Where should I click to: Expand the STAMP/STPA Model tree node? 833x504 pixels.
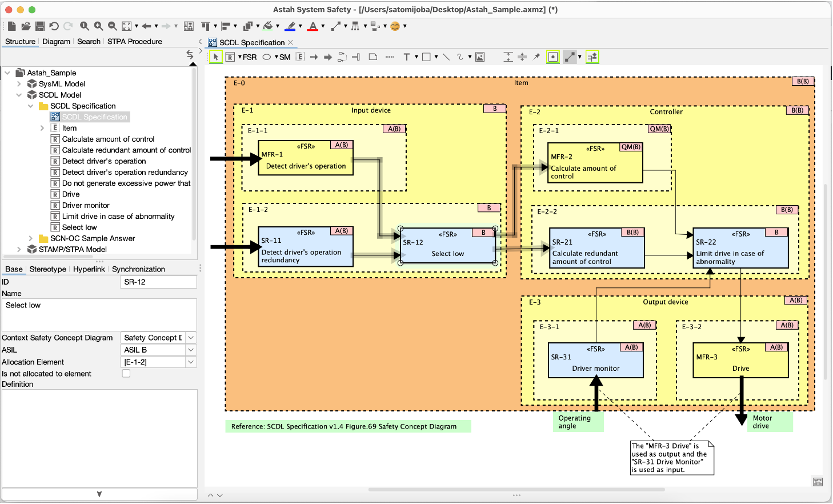[x=18, y=249]
